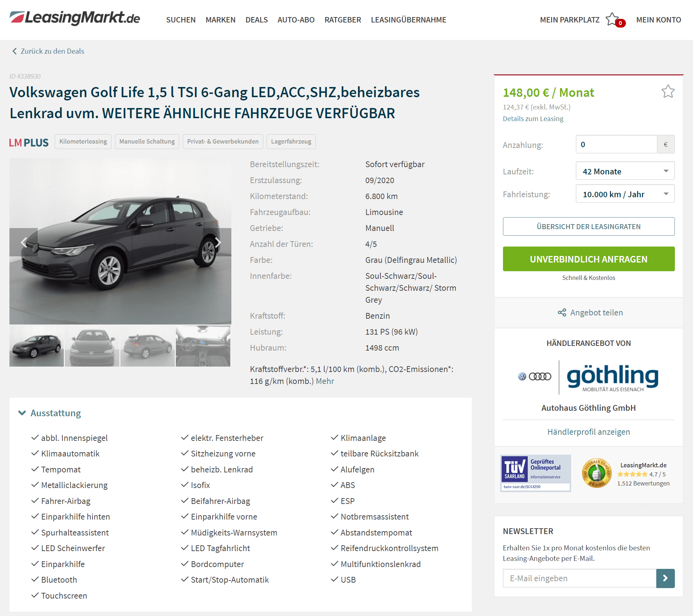Click the Sofort verfügbar value
The height and width of the screenshot is (616, 693).
coord(395,164)
